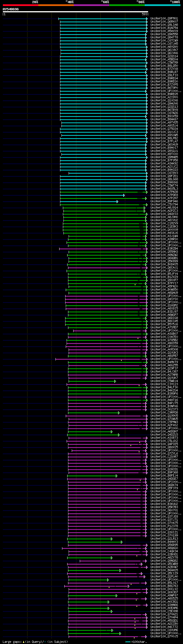Click hit label UniRef100_Q75GS4

pyautogui.click(x=164, y=129)
